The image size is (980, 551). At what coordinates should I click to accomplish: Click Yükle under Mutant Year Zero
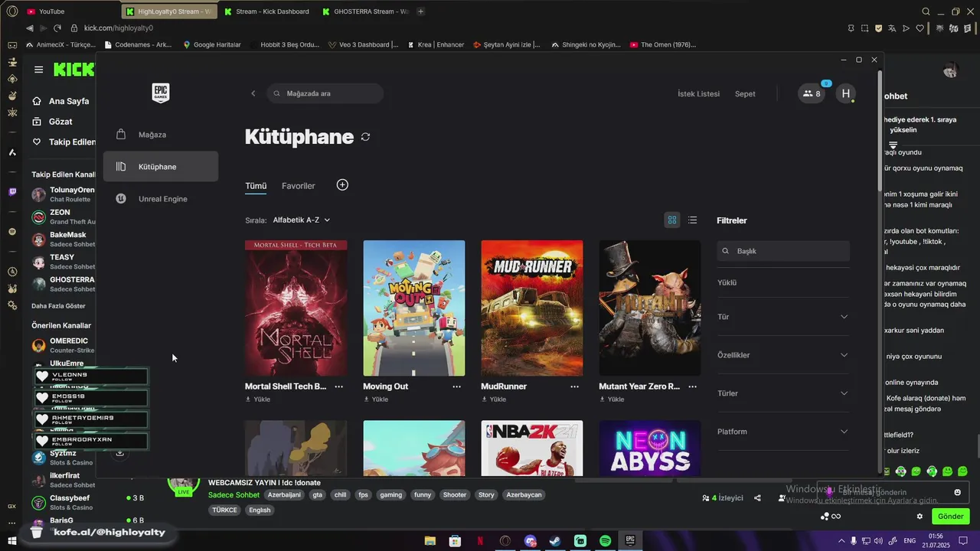click(x=612, y=399)
